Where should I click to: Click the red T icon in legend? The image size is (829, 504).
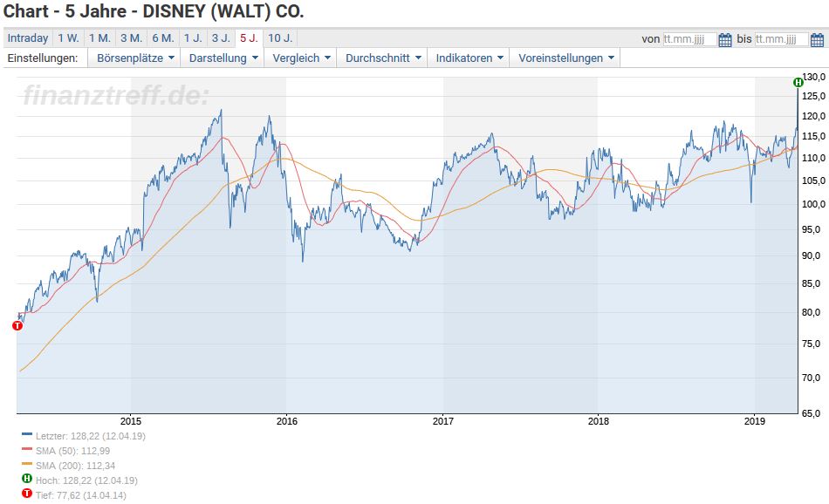(x=27, y=494)
